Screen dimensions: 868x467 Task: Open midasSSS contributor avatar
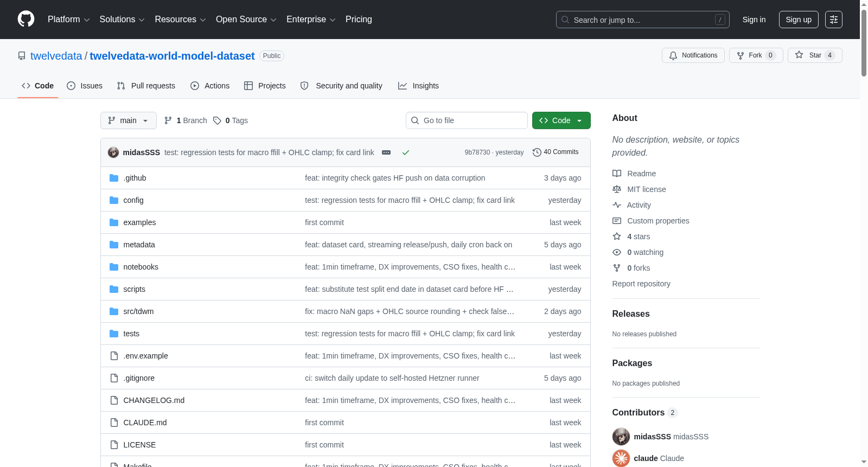pos(621,437)
